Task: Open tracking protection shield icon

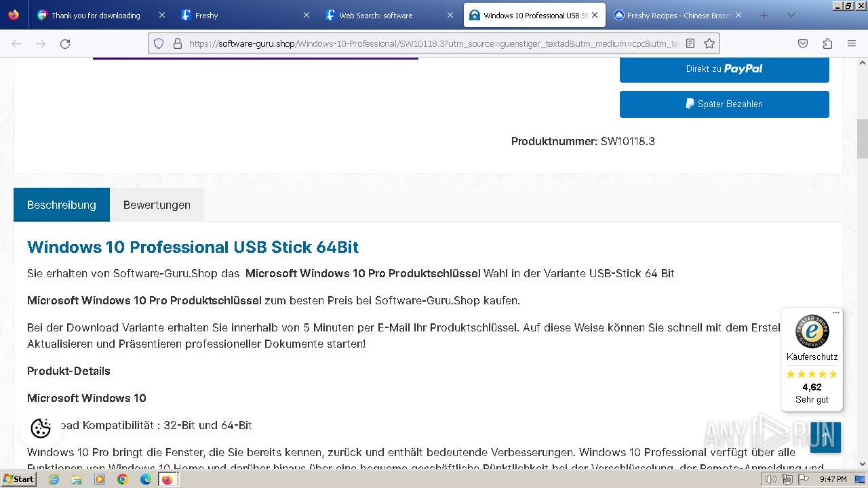Action: pyautogui.click(x=159, y=43)
